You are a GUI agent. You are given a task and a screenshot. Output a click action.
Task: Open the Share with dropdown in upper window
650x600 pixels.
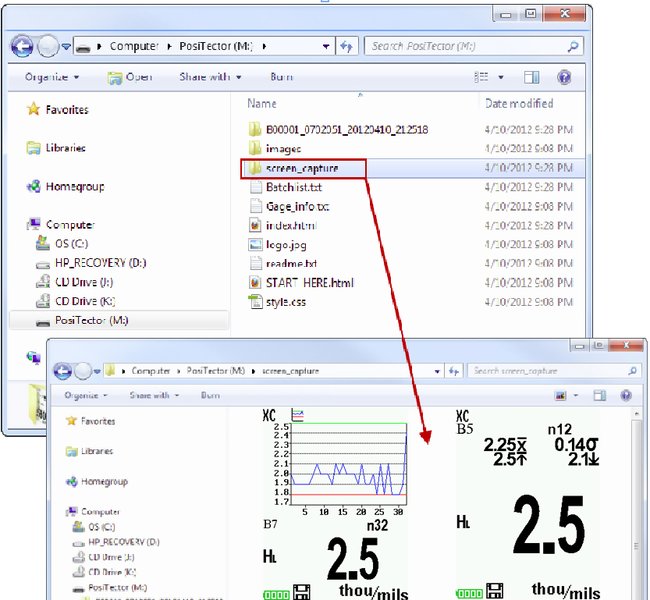[x=210, y=77]
